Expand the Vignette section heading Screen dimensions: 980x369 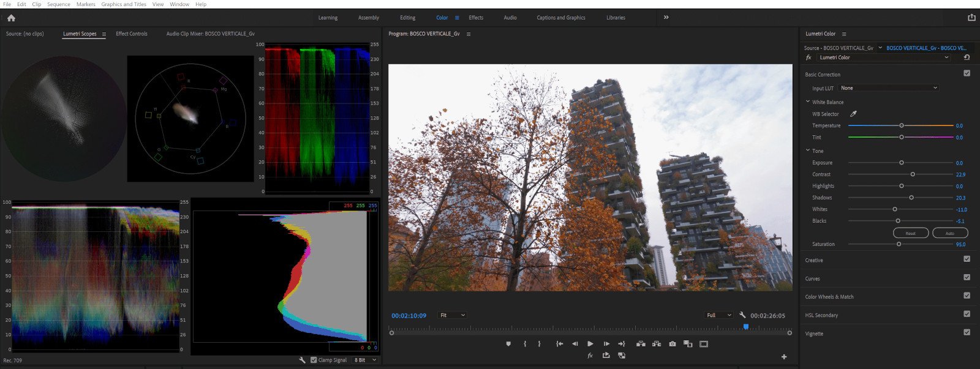[814, 334]
